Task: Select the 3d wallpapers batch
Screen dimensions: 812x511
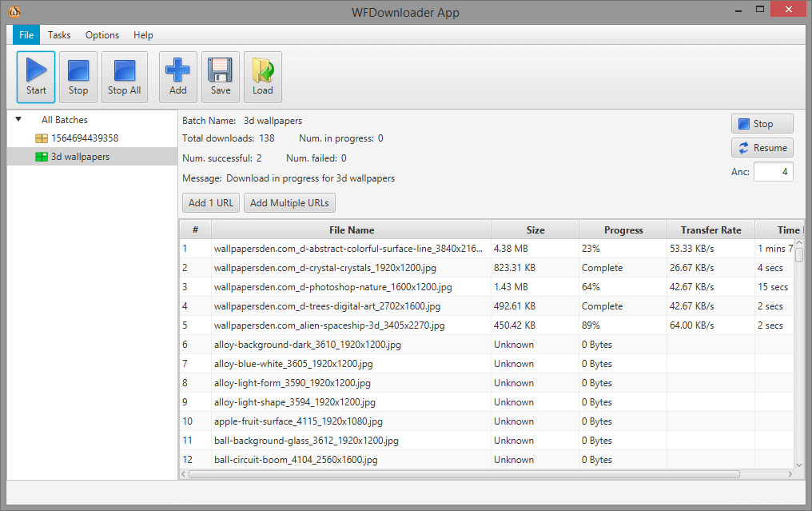Action: coord(80,157)
